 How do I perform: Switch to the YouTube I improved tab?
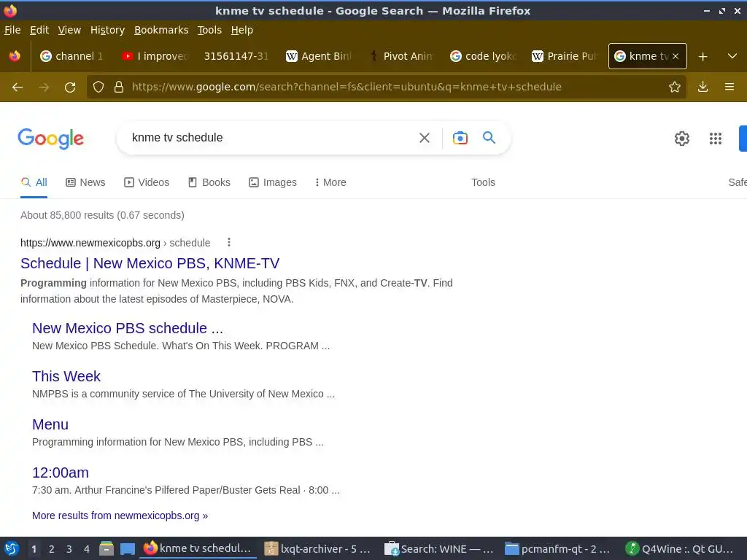coord(153,56)
